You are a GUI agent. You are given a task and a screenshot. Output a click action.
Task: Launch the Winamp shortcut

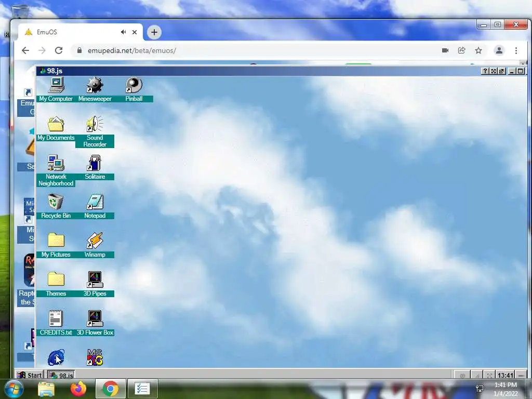pyautogui.click(x=95, y=245)
